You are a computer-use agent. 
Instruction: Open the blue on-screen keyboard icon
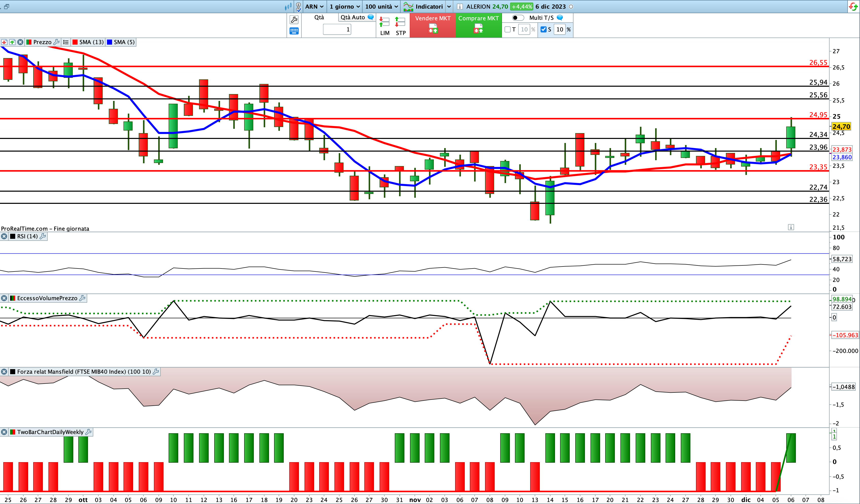294,31
